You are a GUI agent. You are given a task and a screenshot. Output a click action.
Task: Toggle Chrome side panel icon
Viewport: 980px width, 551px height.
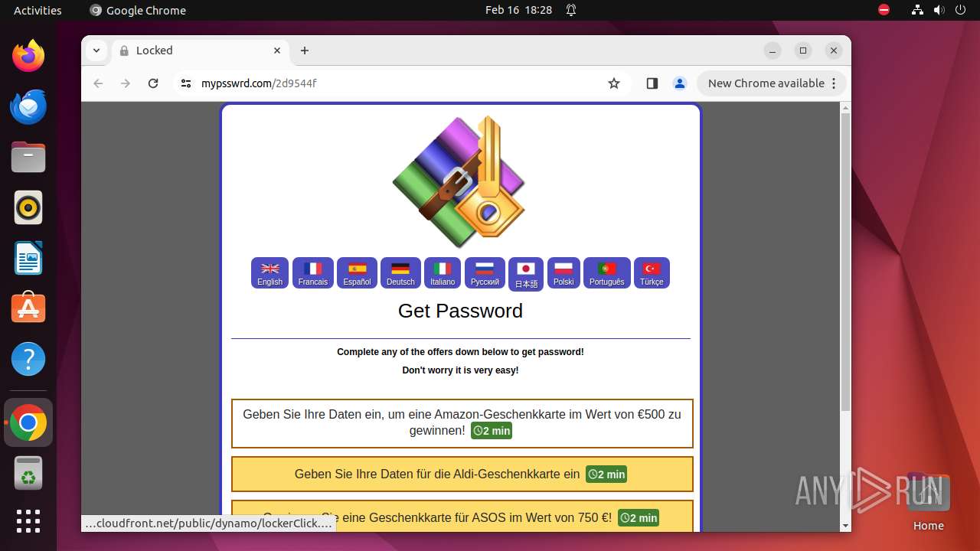pyautogui.click(x=652, y=83)
